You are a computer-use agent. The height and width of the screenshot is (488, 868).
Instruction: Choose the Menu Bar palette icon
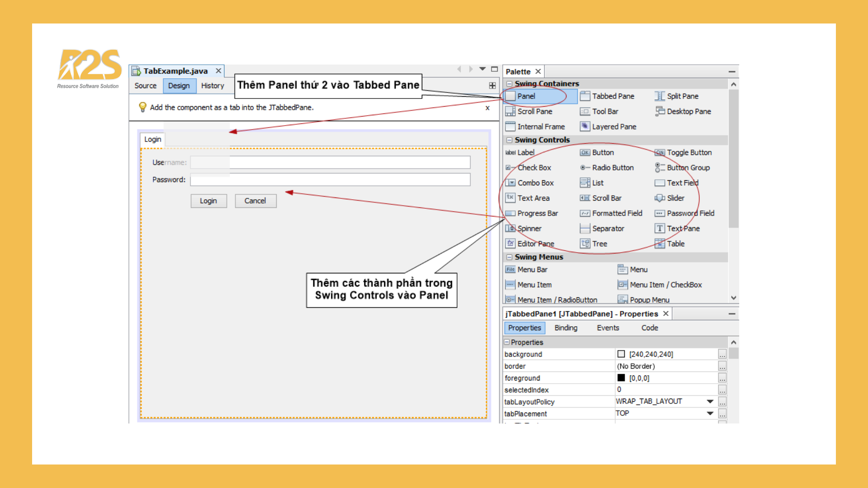click(510, 270)
